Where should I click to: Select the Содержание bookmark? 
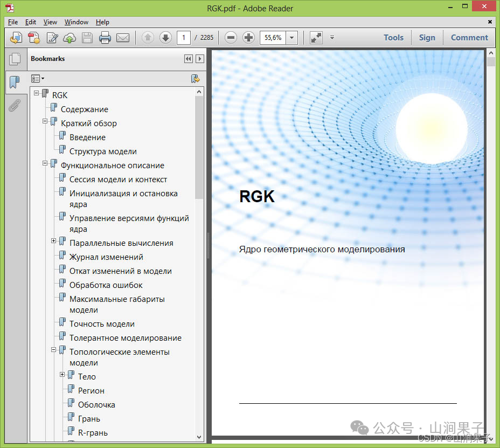pyautogui.click(x=85, y=109)
